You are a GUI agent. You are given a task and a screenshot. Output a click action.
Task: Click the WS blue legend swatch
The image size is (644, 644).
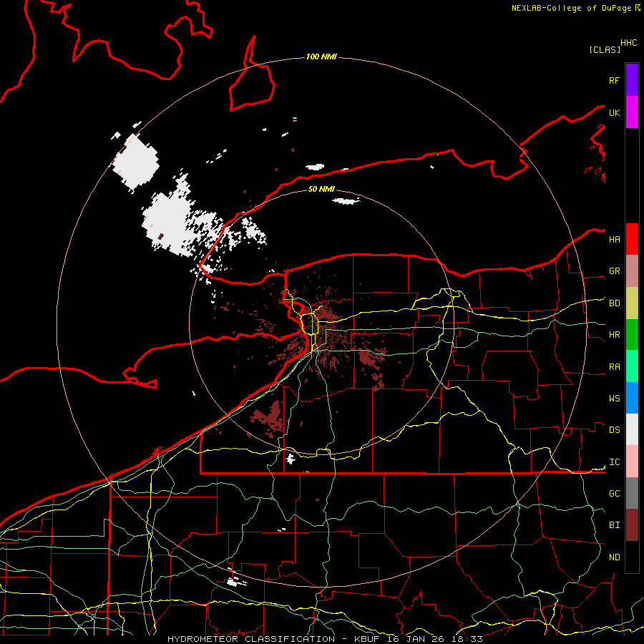tap(632, 398)
